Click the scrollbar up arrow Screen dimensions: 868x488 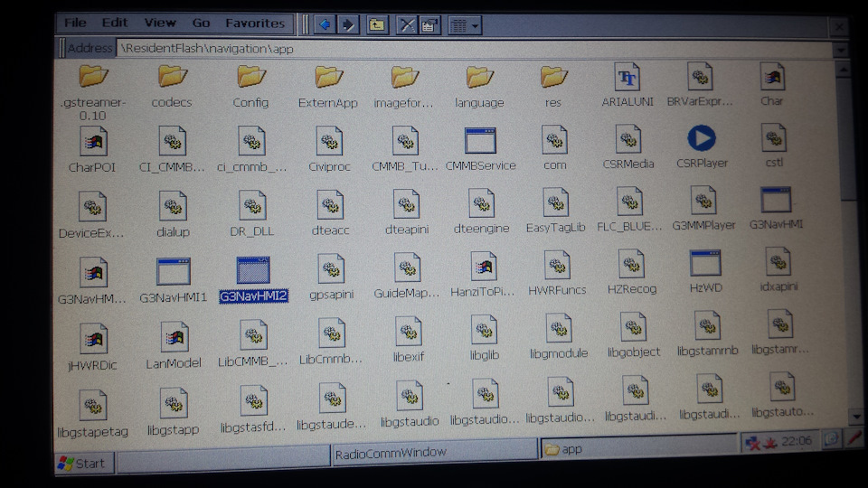click(x=843, y=70)
